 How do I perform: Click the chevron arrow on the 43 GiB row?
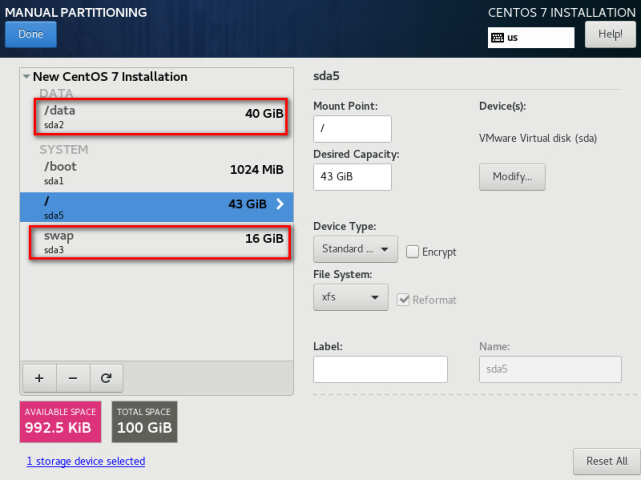click(280, 204)
